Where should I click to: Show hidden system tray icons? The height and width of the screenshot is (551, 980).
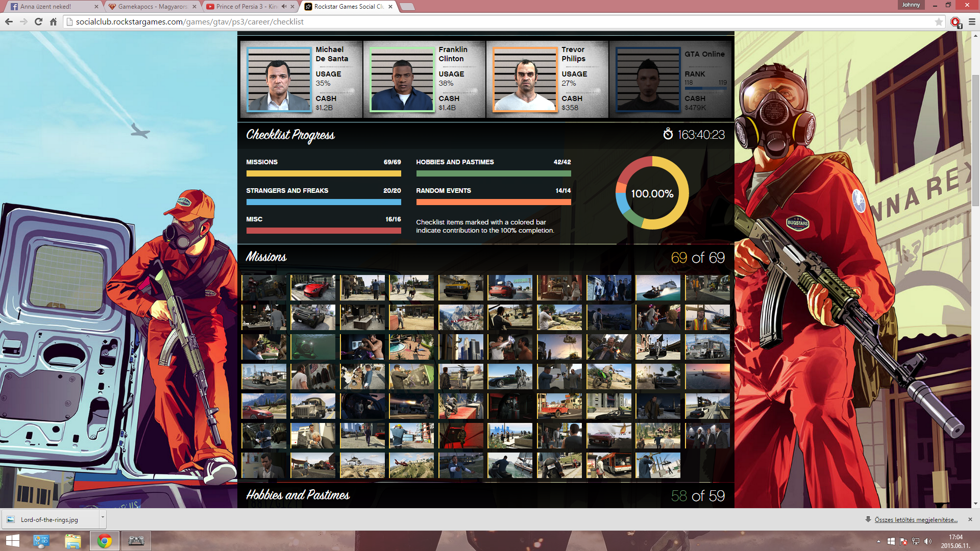point(878,541)
